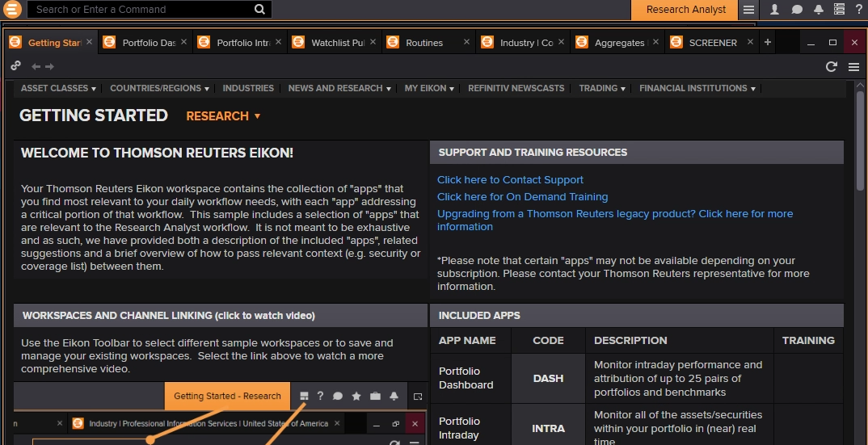Image resolution: width=868 pixels, height=445 pixels.
Task: Open the chat messenger icon
Action: click(x=797, y=10)
